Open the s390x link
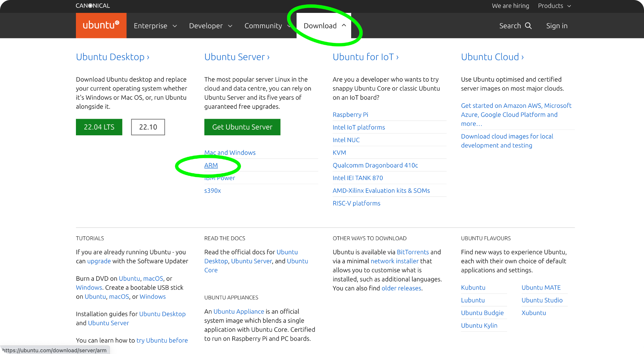Screen dimensions: 644x354 point(213,191)
